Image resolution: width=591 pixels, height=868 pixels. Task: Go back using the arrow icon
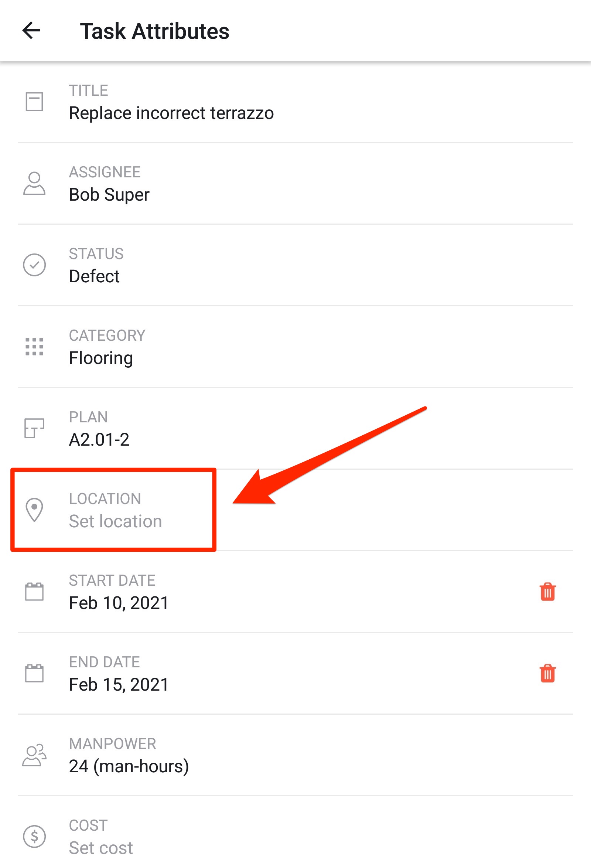(x=31, y=30)
